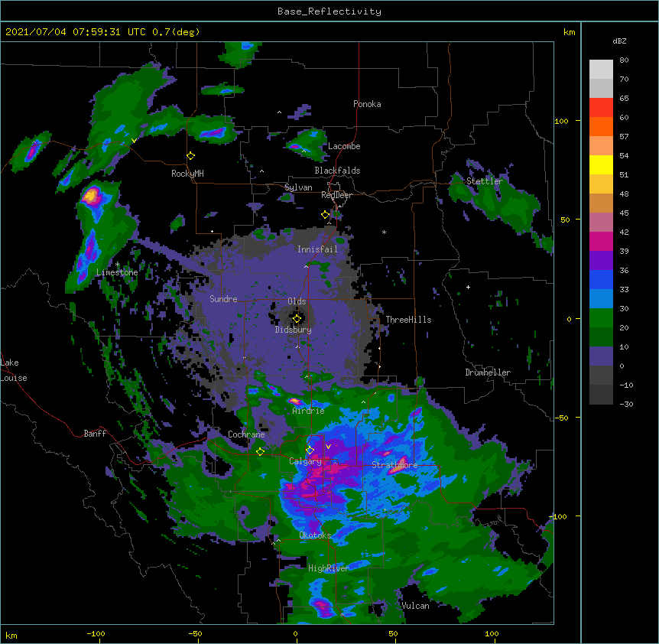This screenshot has width=659, height=644.
Task: Click the pink echo streak over Strathmore
Action: pyautogui.click(x=398, y=467)
